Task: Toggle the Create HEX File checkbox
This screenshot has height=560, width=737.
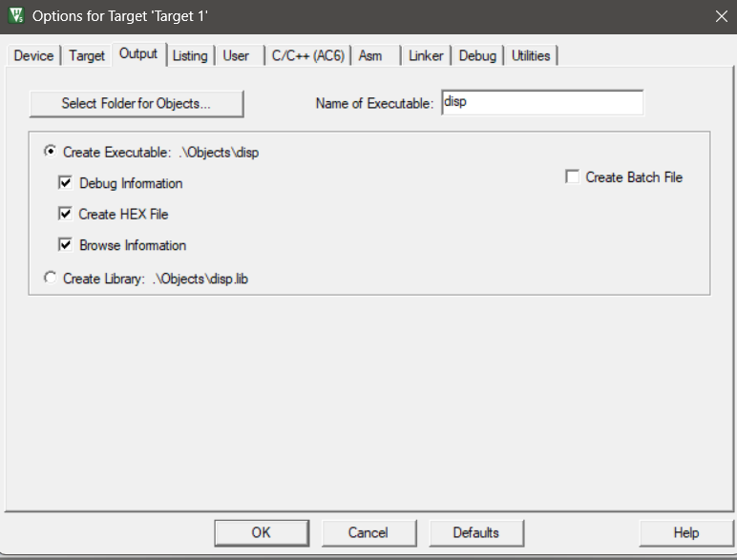Action: tap(66, 215)
